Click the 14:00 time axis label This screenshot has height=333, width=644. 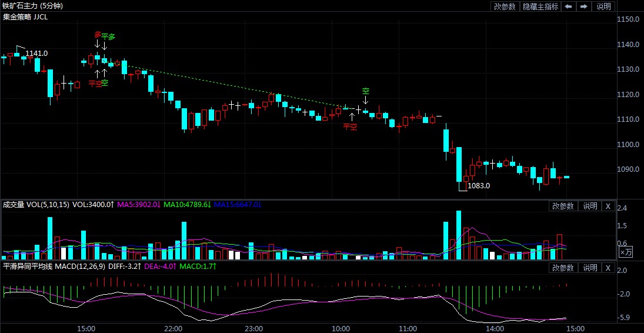pos(495,328)
